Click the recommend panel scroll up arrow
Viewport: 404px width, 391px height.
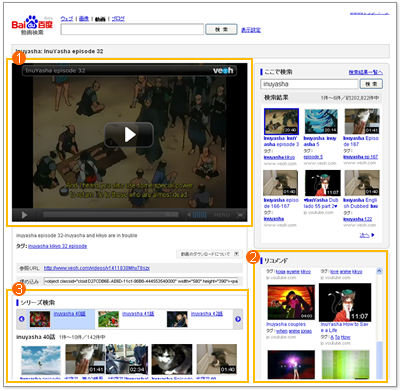[x=379, y=271]
